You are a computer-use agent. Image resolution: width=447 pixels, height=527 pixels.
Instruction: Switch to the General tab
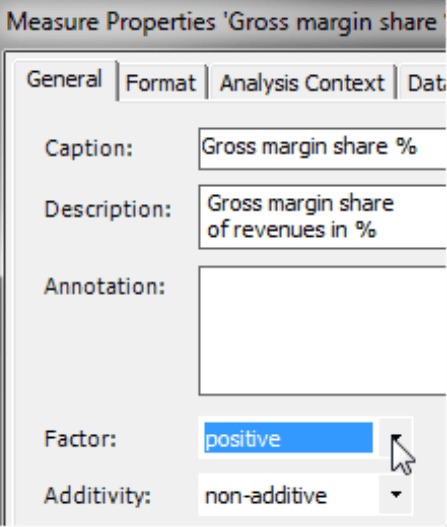(65, 80)
